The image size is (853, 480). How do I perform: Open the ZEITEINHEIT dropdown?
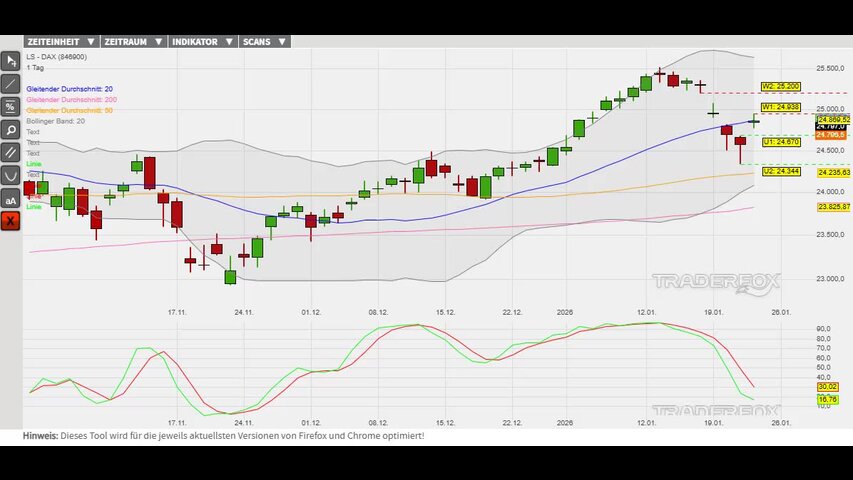pyautogui.click(x=61, y=42)
